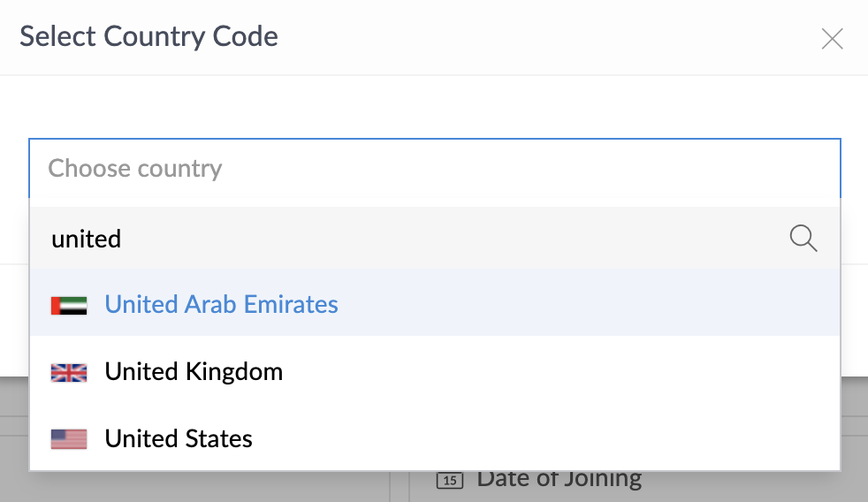Click the 'Select Country Code' dialog title
This screenshot has height=502, width=868.
(148, 37)
